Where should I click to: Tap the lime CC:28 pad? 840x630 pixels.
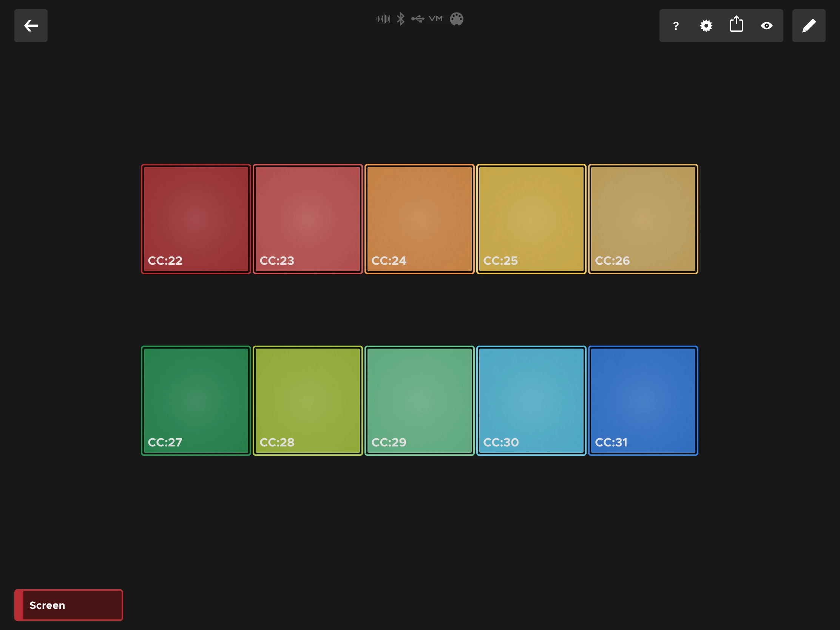tap(307, 401)
